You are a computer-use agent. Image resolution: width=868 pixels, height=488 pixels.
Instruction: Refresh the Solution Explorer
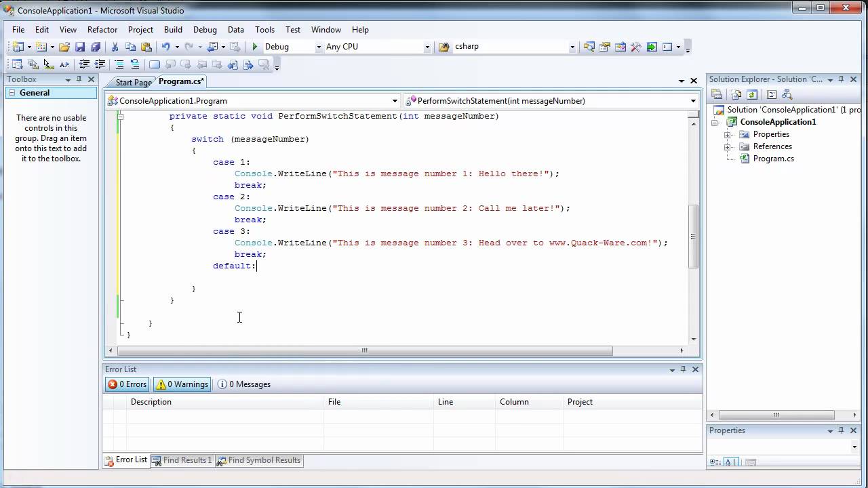[751, 95]
